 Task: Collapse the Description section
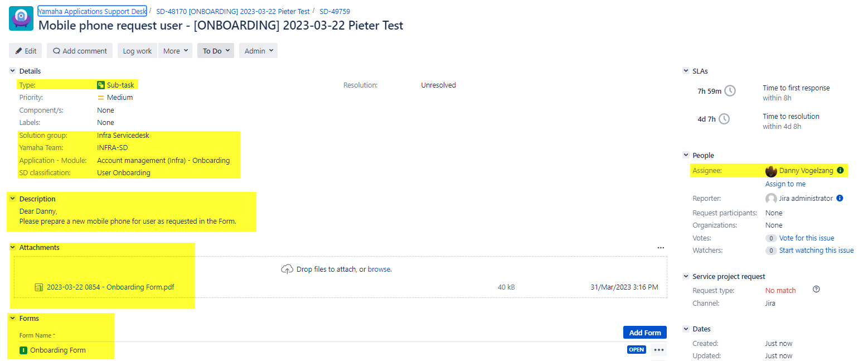coord(12,199)
